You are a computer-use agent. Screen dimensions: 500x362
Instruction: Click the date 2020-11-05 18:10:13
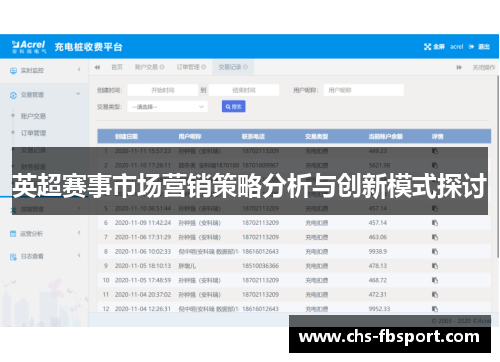click(143, 266)
